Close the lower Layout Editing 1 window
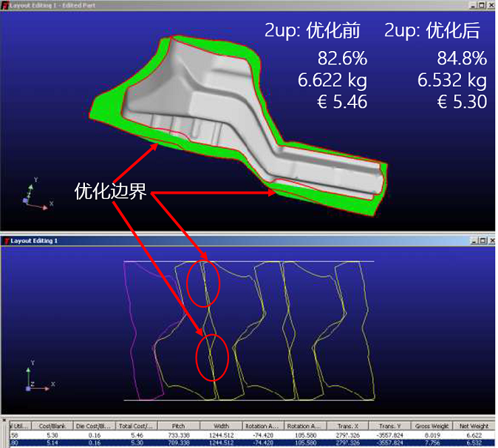This screenshot has width=498, height=448. click(x=491, y=241)
